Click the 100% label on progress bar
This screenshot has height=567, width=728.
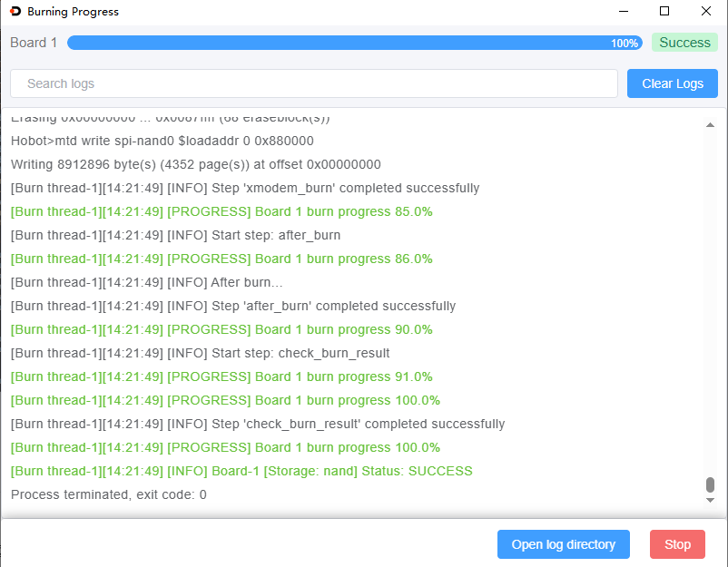point(625,44)
